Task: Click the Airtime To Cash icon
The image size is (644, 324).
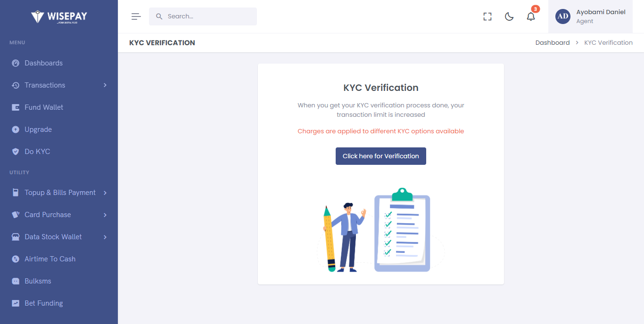Action: (x=16, y=259)
